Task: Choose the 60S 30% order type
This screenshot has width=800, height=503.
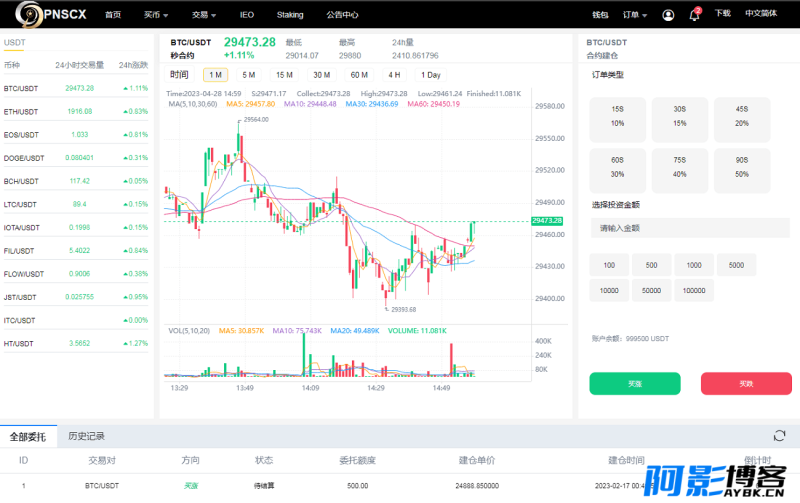Action: 617,170
